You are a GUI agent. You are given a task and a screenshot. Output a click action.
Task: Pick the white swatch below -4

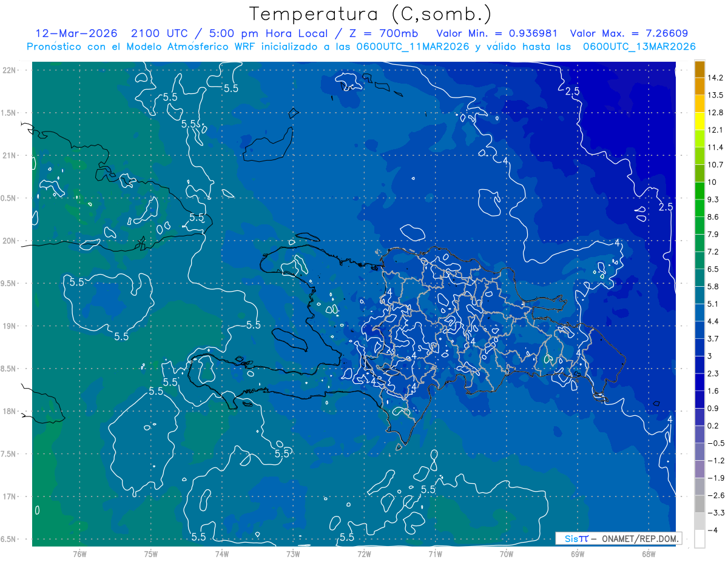pyautogui.click(x=699, y=538)
